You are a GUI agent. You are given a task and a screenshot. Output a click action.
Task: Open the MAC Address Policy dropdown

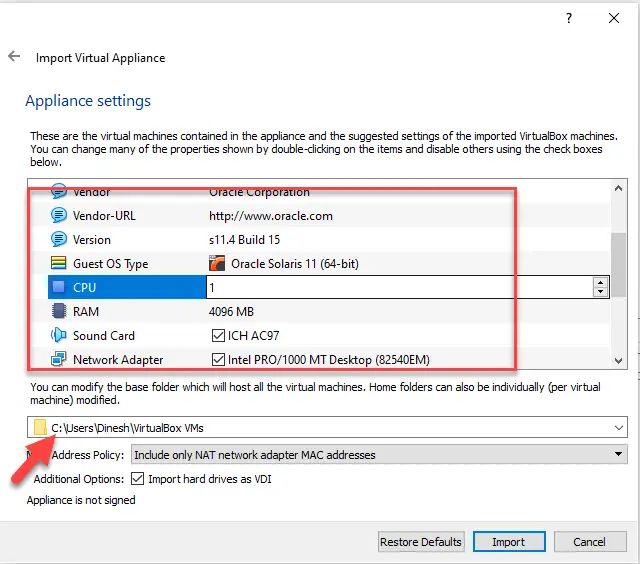click(379, 454)
